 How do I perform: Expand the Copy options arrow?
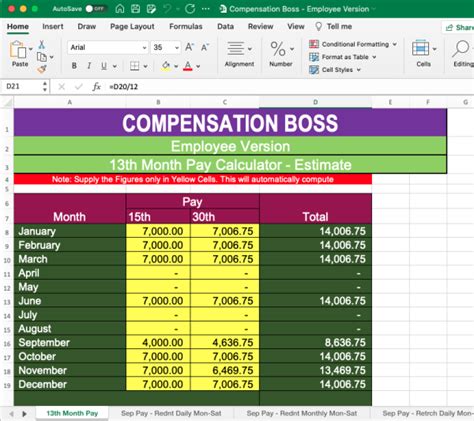(52, 57)
